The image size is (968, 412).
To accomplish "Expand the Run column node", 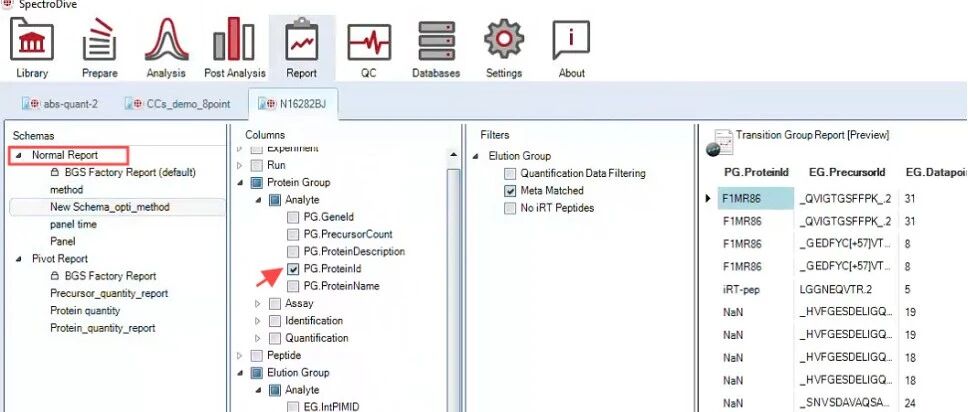I will (240, 166).
